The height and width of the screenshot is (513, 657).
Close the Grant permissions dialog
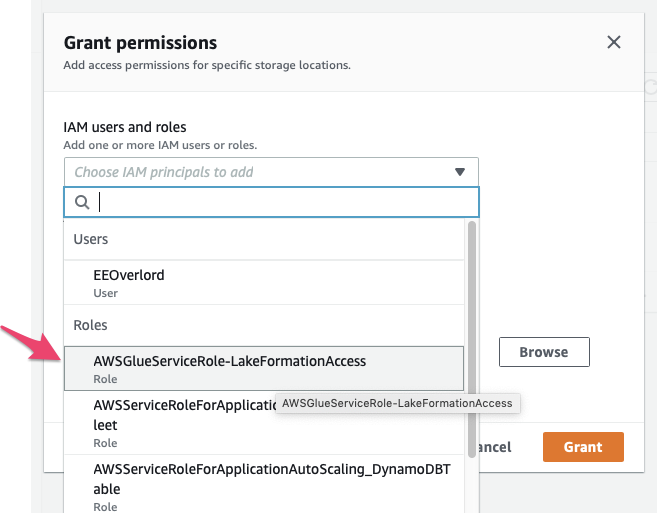pyautogui.click(x=614, y=42)
